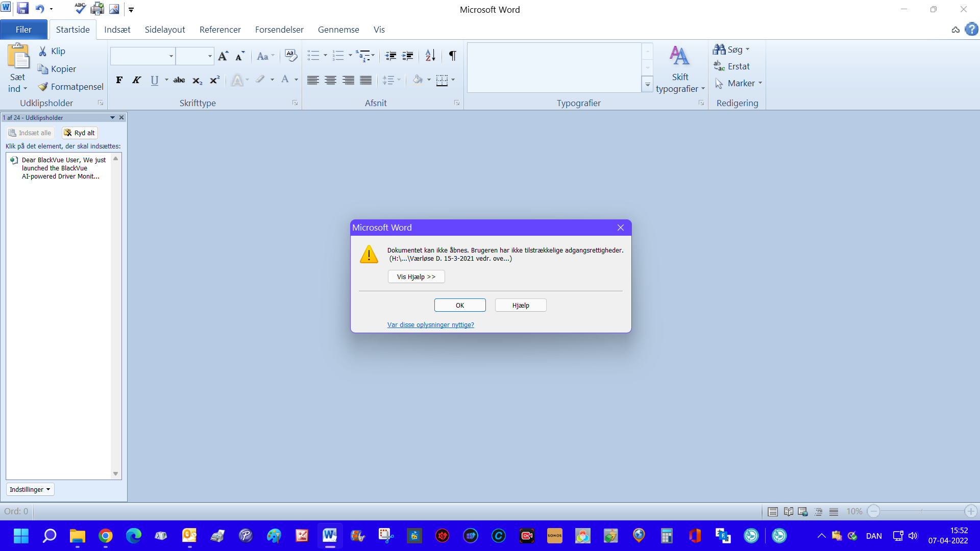The width and height of the screenshot is (980, 551).
Task: Click the 'Var disse oplysninger nyttige?' link
Action: click(430, 324)
